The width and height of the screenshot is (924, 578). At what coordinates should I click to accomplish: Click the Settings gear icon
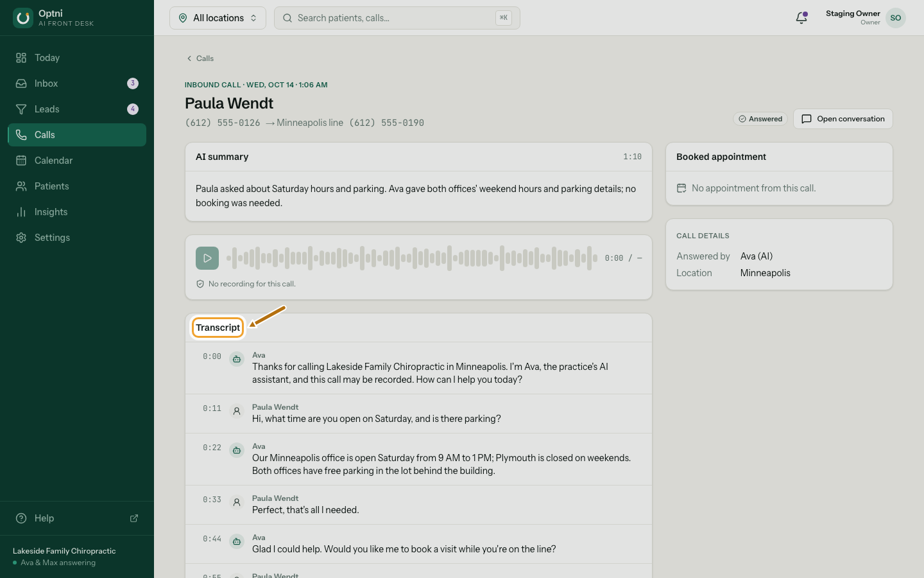pyautogui.click(x=21, y=238)
